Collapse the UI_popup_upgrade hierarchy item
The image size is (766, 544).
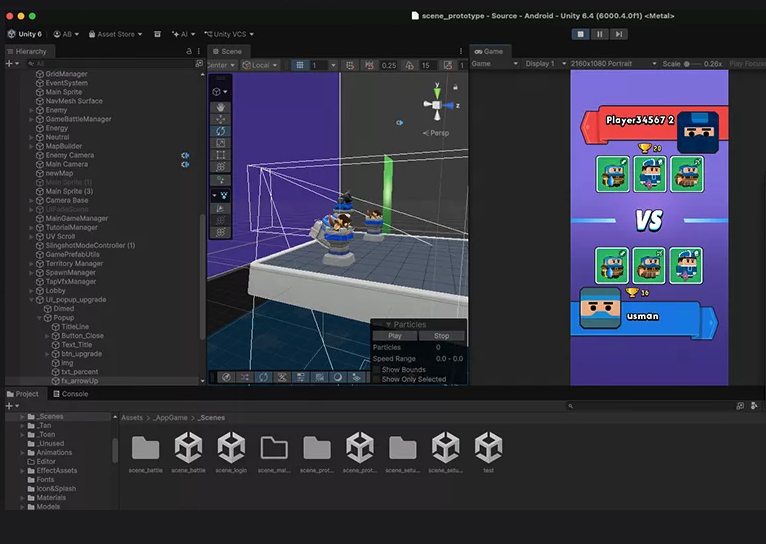click(x=31, y=300)
